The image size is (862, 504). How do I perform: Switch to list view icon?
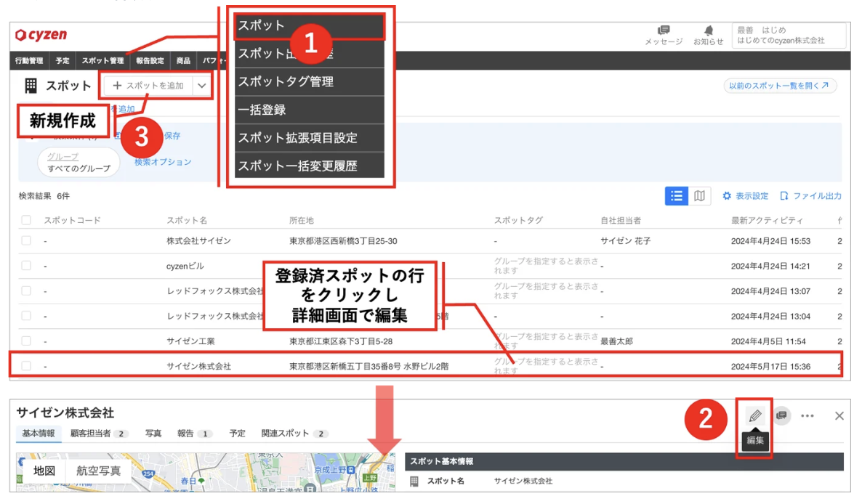676,196
